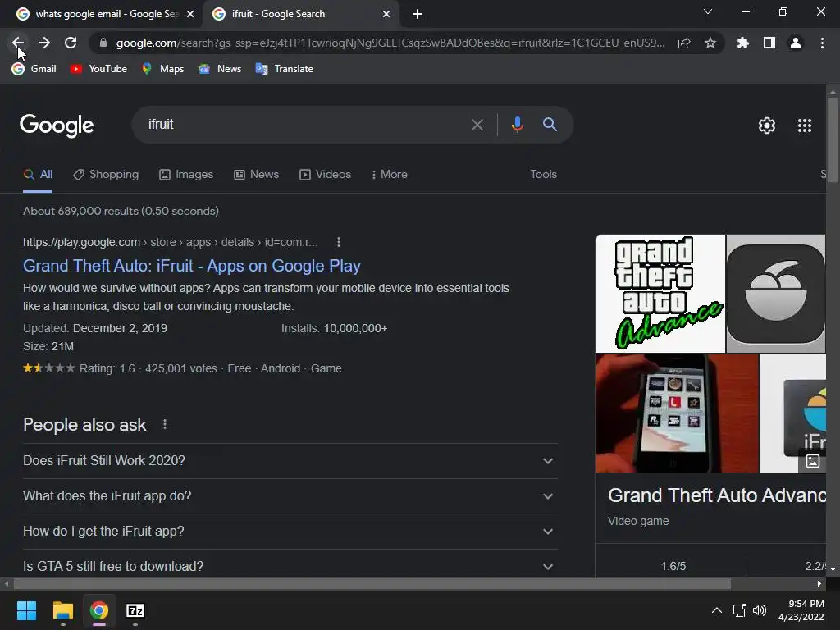Launch File Explorer from the taskbar
Screen dimensions: 840x630
click(x=63, y=610)
